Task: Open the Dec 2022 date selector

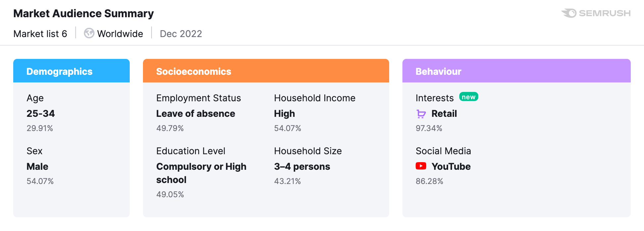Action: [181, 33]
